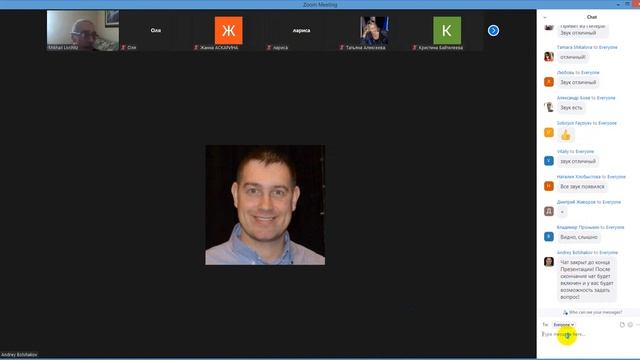
Task: Click the chat message input field
Action: pyautogui.click(x=588, y=334)
